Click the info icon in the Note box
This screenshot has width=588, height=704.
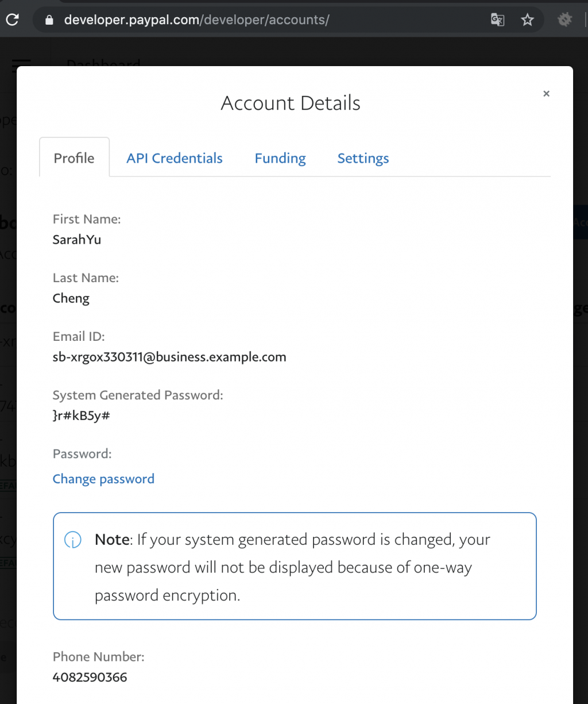click(x=73, y=540)
